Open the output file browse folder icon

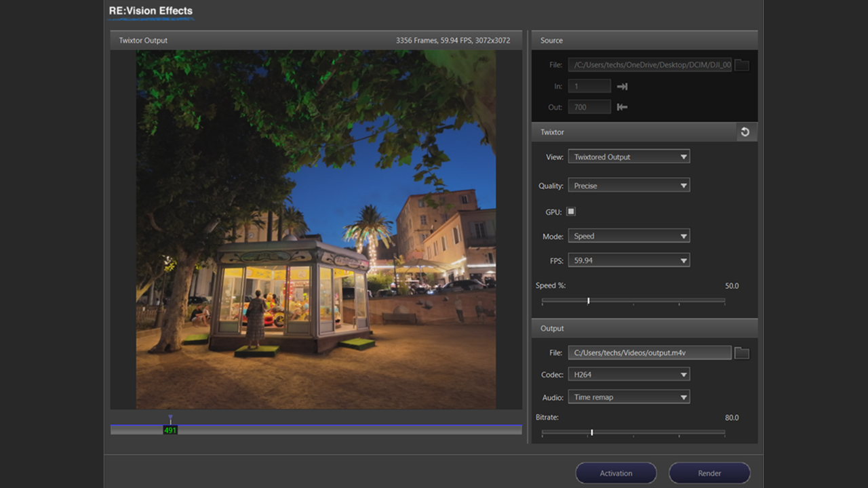click(742, 352)
